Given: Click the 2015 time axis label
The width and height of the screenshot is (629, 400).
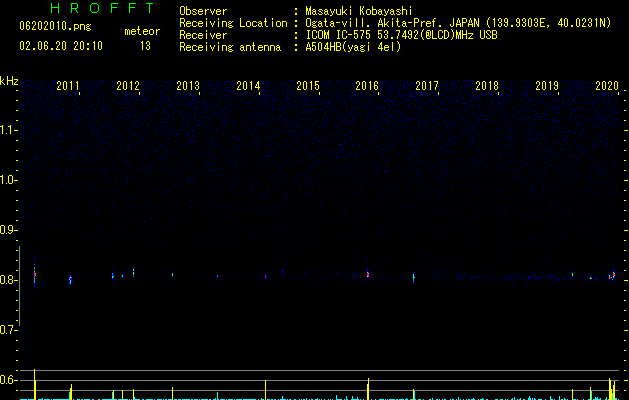Looking at the screenshot, I should pos(308,85).
